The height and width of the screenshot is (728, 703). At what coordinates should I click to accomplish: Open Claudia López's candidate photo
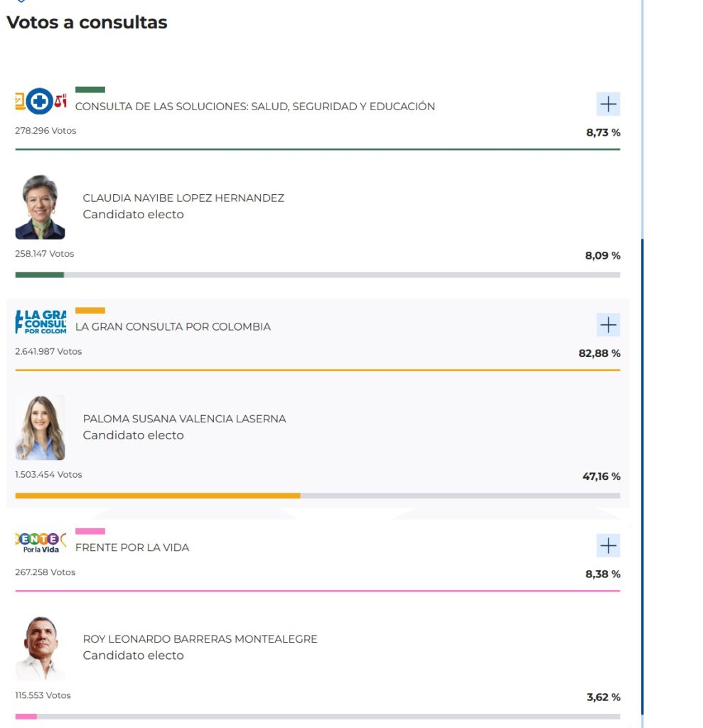[x=40, y=207]
